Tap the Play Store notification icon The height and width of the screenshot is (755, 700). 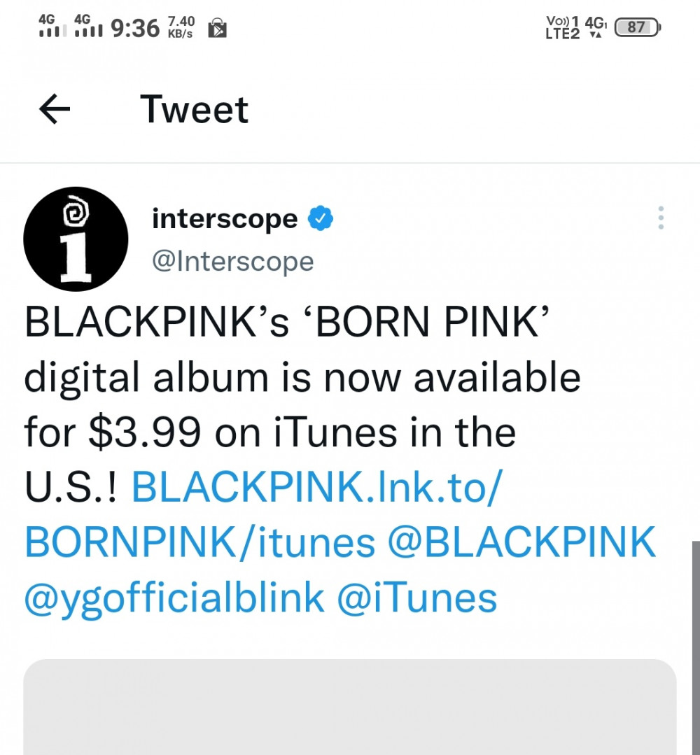pyautogui.click(x=217, y=29)
